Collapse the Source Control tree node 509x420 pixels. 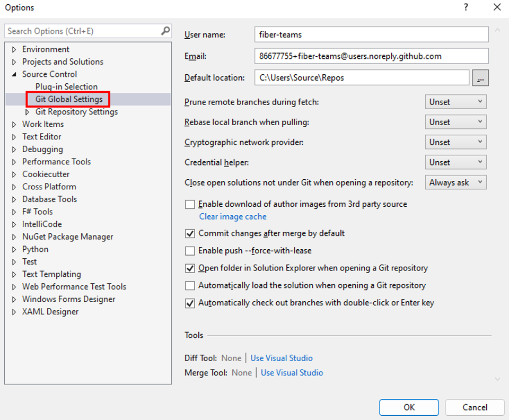14,75
